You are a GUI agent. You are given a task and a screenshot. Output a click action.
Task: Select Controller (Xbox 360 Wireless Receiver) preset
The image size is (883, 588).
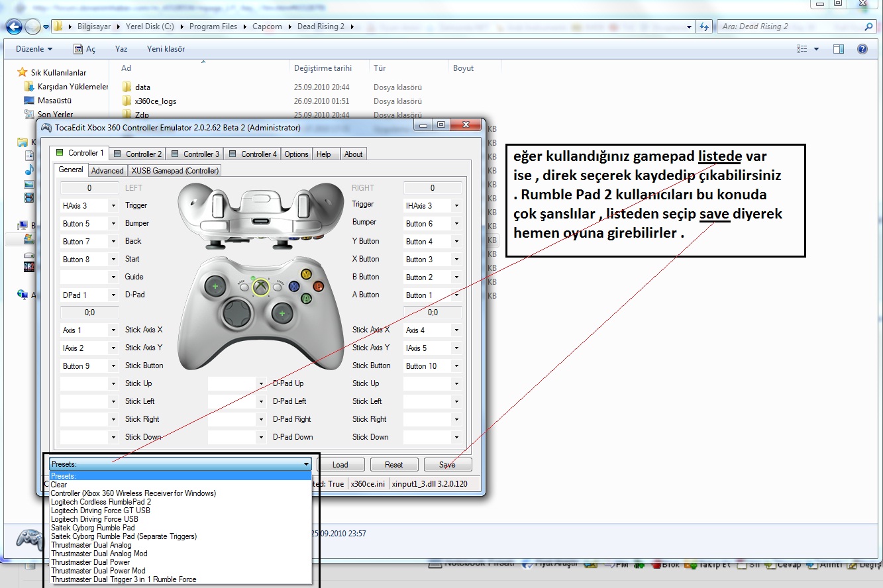click(180, 493)
